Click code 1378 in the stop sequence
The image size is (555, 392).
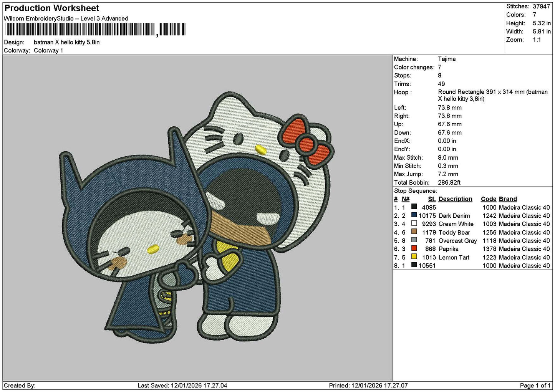[x=490, y=249]
